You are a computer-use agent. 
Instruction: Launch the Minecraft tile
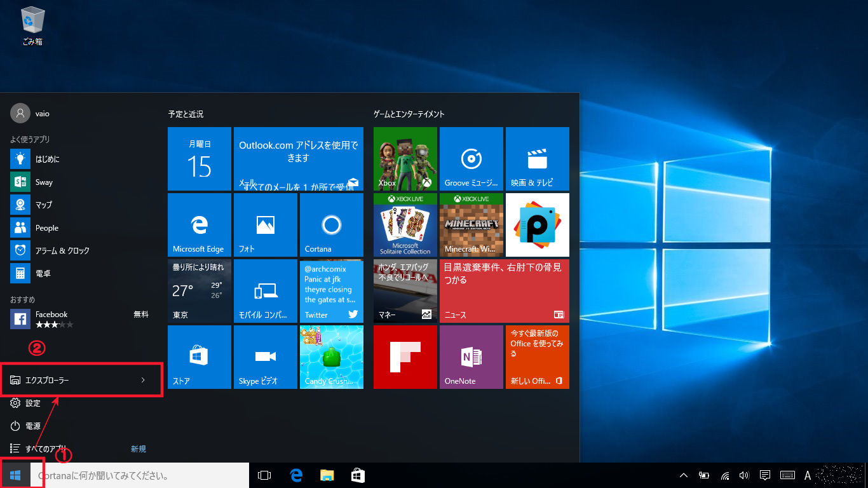click(471, 225)
